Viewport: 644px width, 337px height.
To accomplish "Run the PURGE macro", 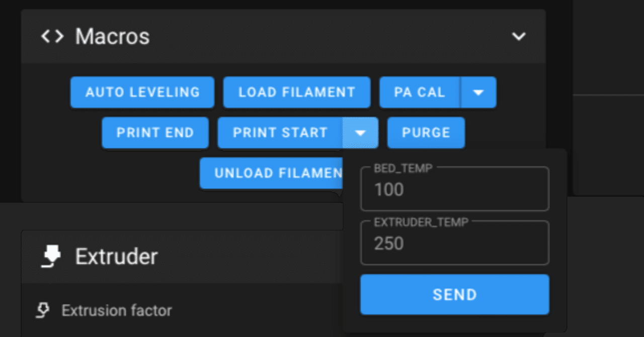I will pyautogui.click(x=426, y=133).
